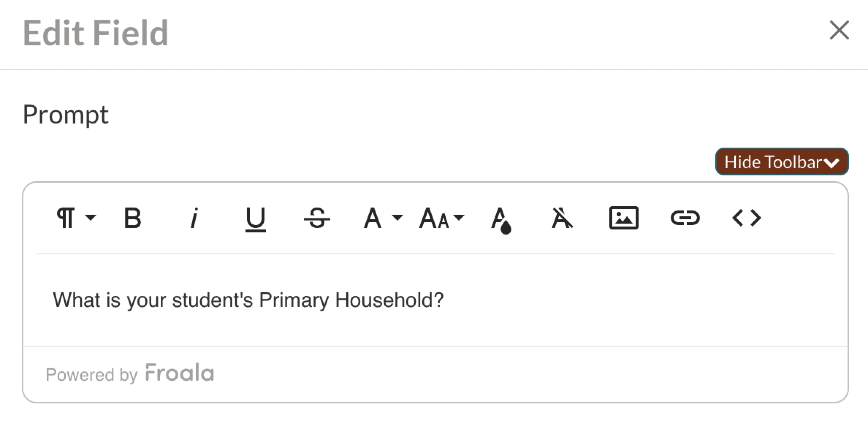The height and width of the screenshot is (437, 868).
Task: Close the Edit Field dialog
Action: coord(839,30)
